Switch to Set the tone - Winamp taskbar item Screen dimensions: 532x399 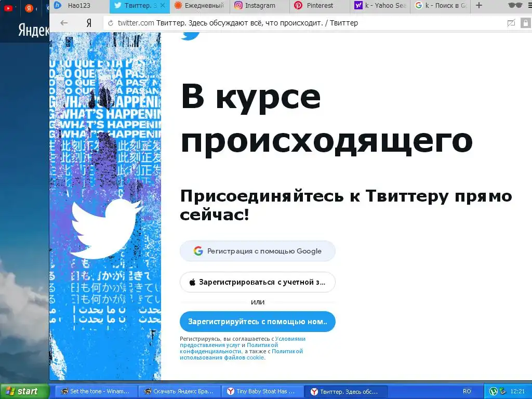tap(96, 391)
